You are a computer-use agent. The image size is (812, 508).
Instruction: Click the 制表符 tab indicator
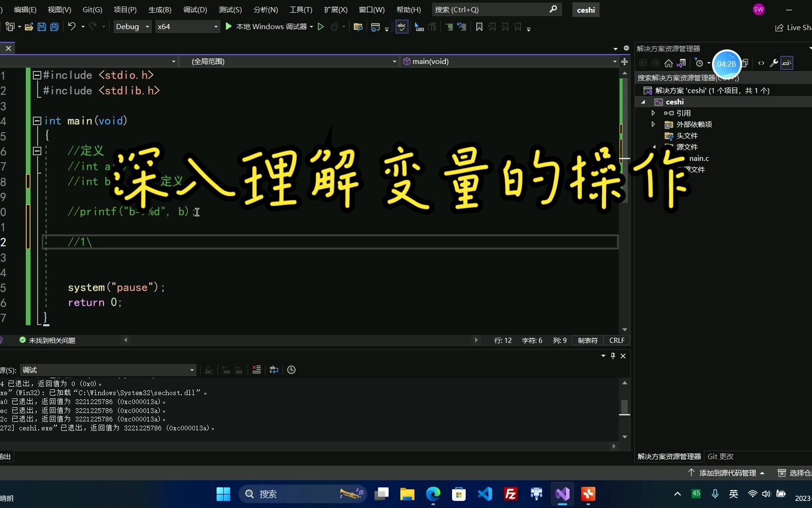(x=587, y=340)
